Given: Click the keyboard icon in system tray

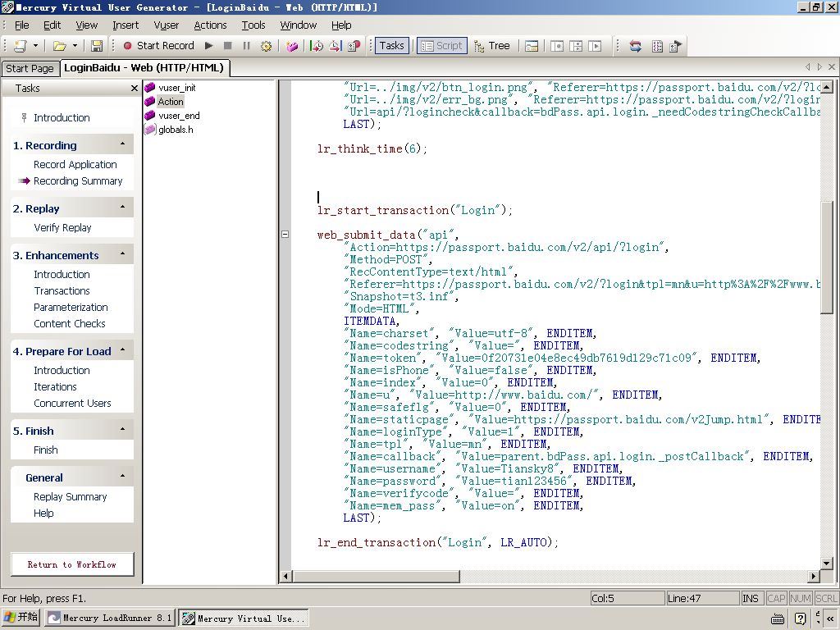Looking at the screenshot, I should 778,619.
